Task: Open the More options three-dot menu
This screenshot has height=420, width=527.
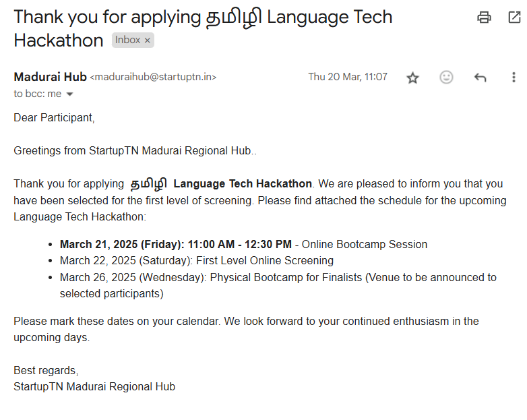Action: click(x=514, y=78)
